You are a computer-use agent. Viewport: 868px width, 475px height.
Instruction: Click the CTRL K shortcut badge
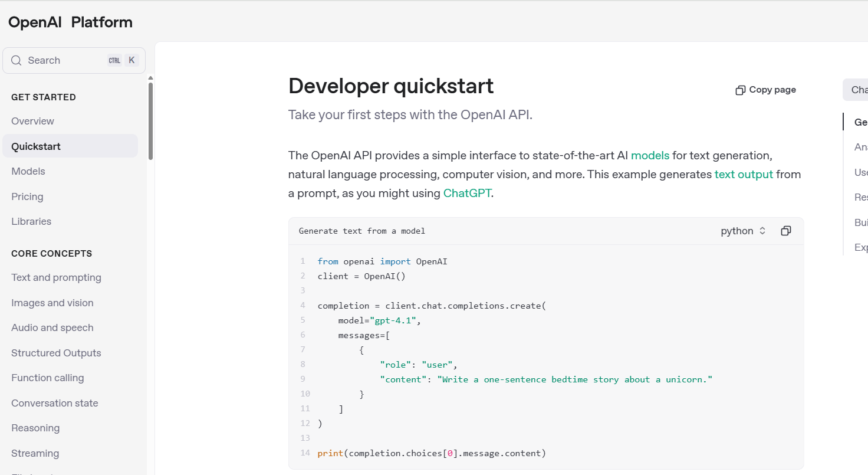click(123, 60)
